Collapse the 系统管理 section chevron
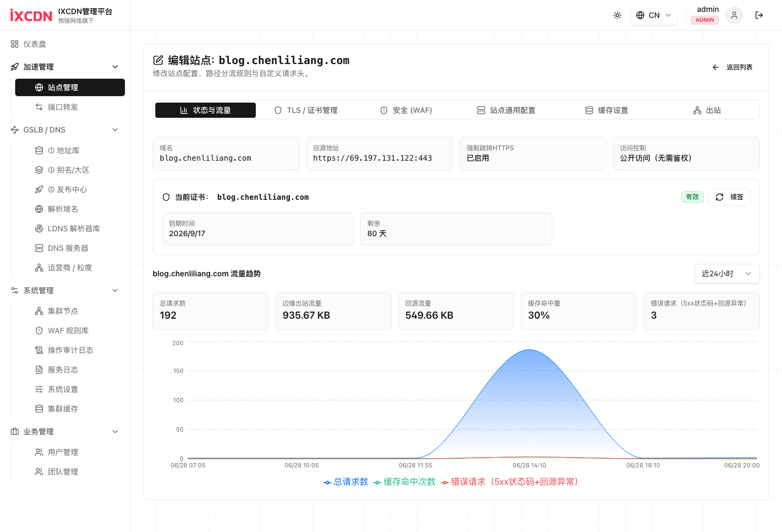 click(x=115, y=290)
